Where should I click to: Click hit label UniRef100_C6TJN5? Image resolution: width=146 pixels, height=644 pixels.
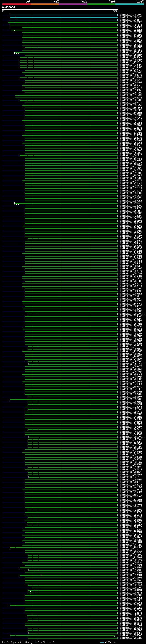[x=131, y=93]
